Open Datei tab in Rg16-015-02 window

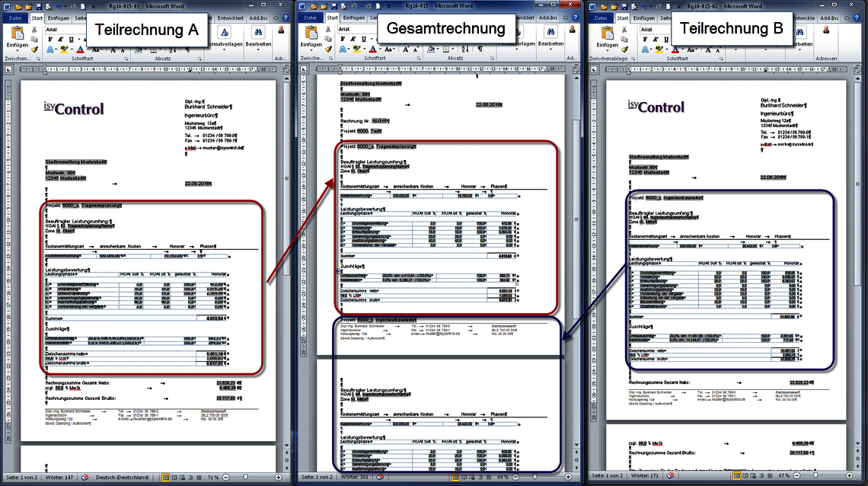[601, 18]
